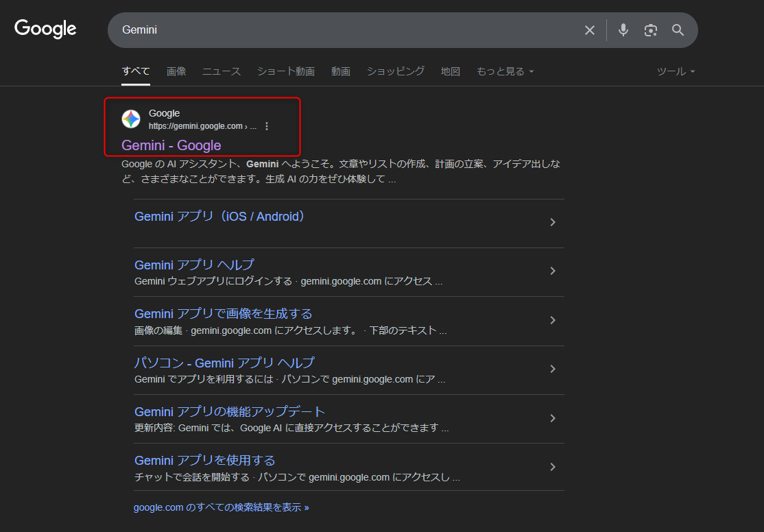Click the Google logo
The image size is (764, 532).
[x=45, y=29]
